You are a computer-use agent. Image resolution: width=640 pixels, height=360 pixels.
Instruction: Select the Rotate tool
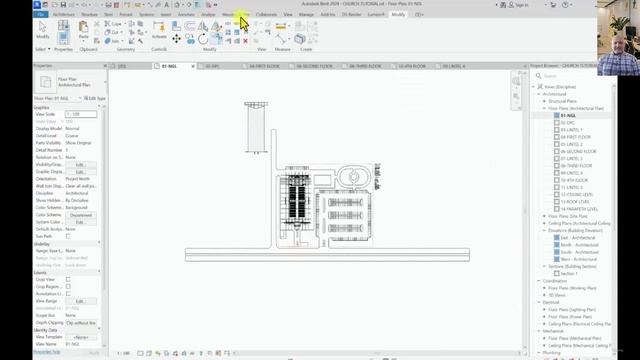coord(203,39)
